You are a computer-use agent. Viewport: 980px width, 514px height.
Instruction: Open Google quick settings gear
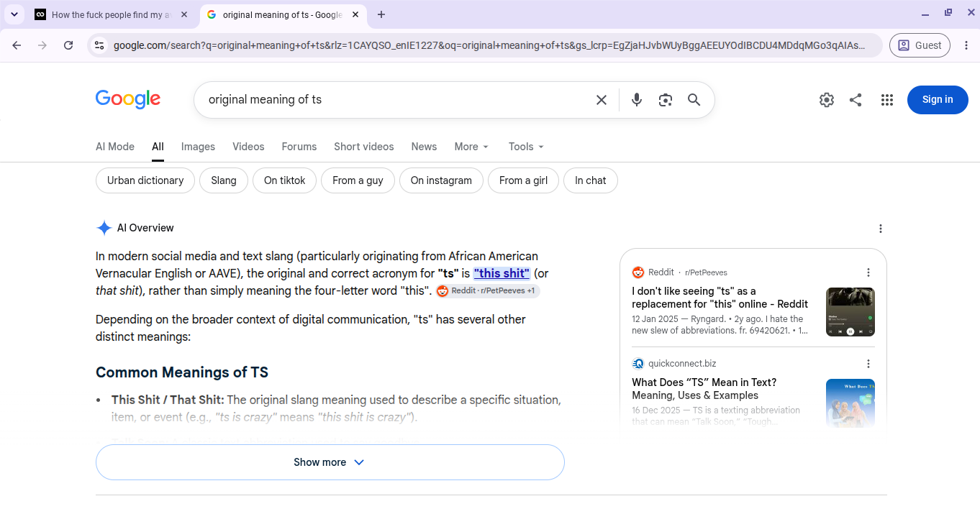pos(827,100)
